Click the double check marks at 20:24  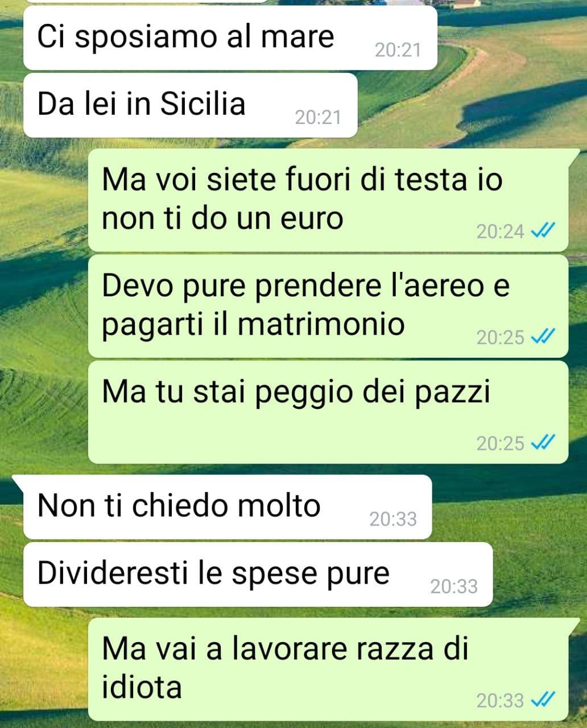(542, 231)
